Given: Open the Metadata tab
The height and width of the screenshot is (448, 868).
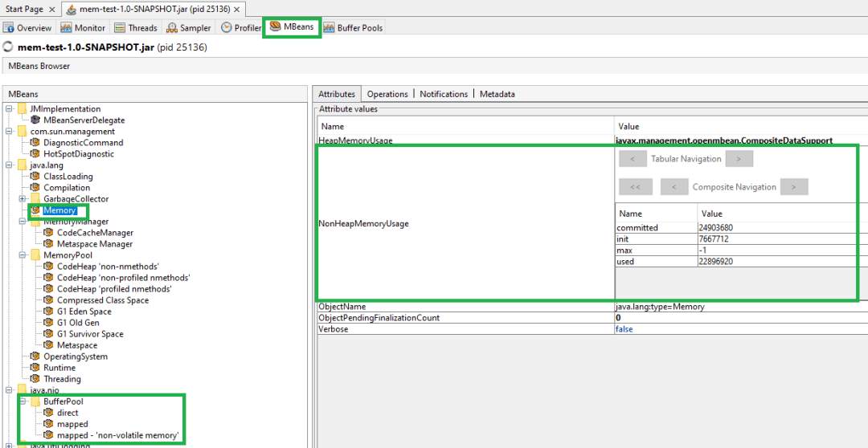Looking at the screenshot, I should point(497,94).
